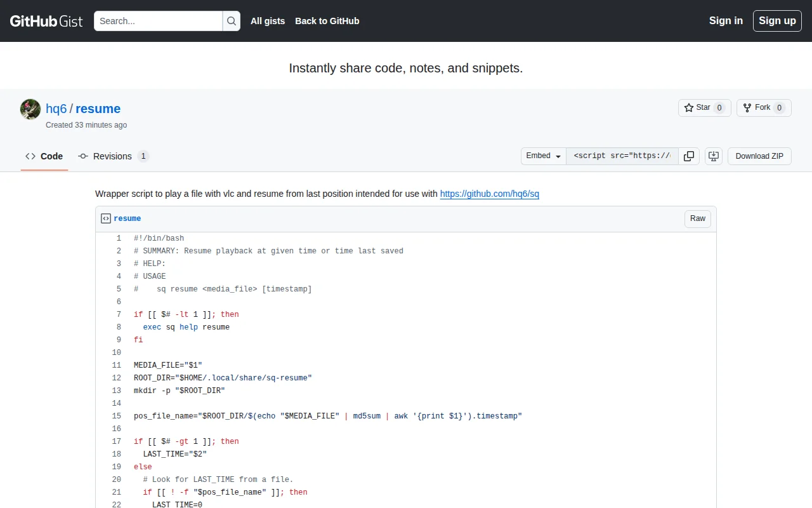Click the copy embed script icon
This screenshot has width=812, height=508.
(689, 156)
